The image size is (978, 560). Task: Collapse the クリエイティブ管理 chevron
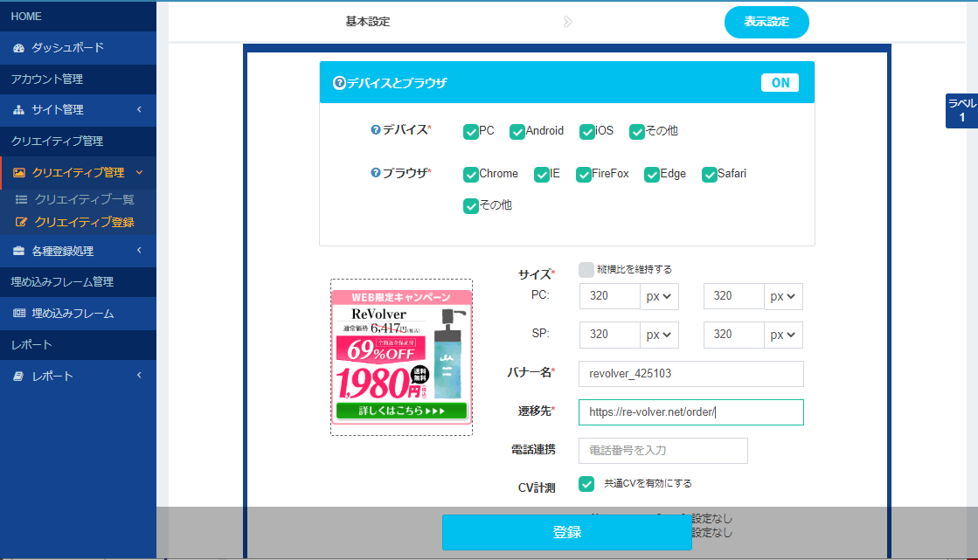pyautogui.click(x=139, y=173)
